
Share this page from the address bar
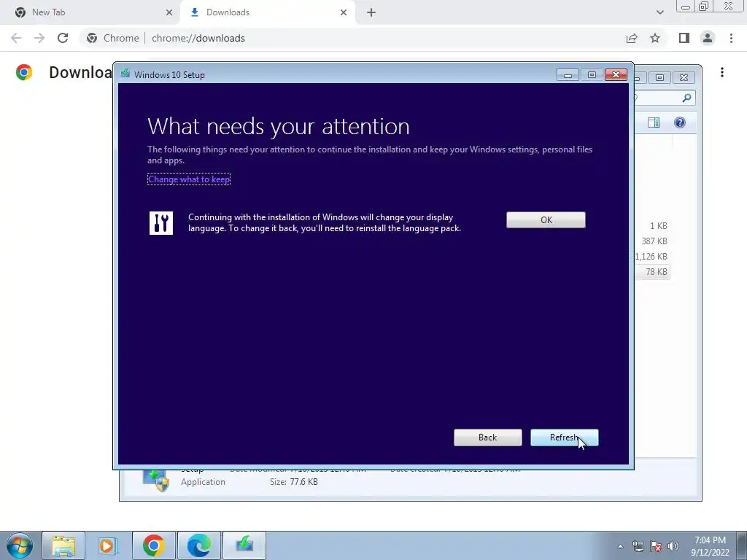pyautogui.click(x=632, y=38)
